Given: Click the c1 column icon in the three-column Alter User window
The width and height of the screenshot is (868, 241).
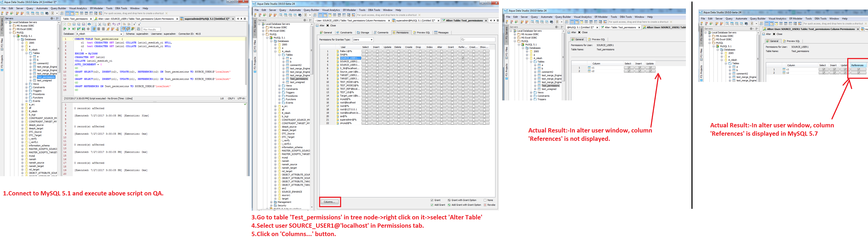Looking at the screenshot, I should [x=589, y=68].
